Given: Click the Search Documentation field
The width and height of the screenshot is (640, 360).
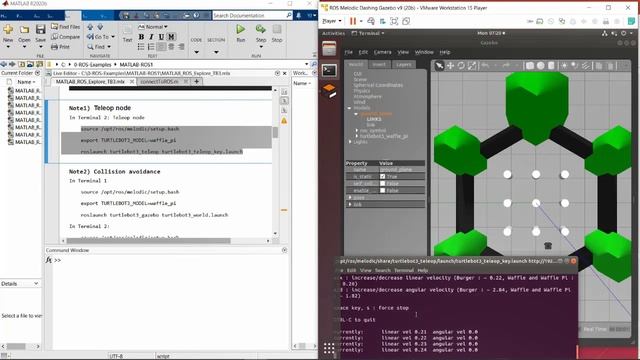Looking at the screenshot, I should click(x=252, y=16).
